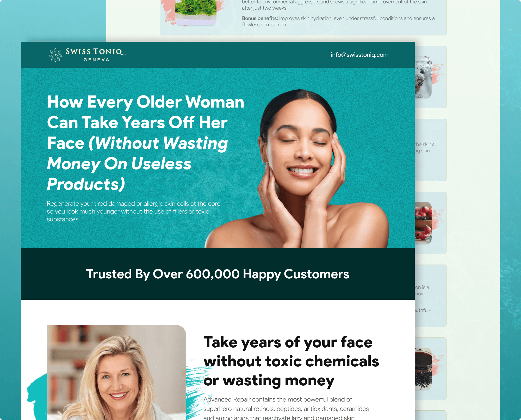Select the 'flawless complexion' text line

pos(264,24)
